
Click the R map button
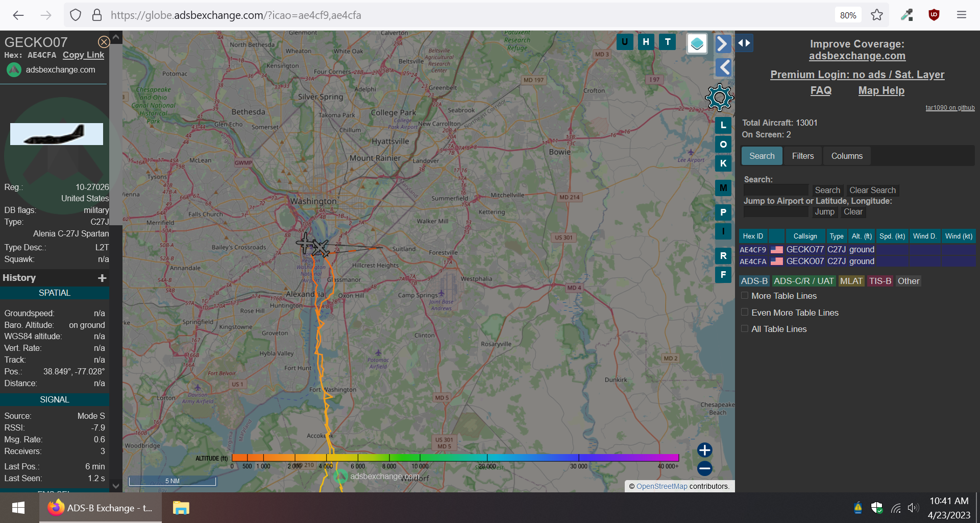tap(723, 256)
